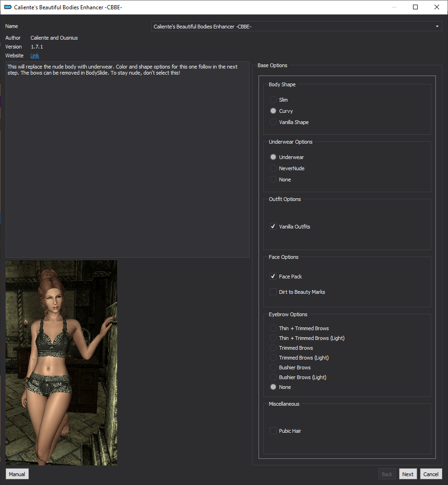The height and width of the screenshot is (485, 448).
Task: Click the Eyebrow Options group heading
Action: point(288,314)
